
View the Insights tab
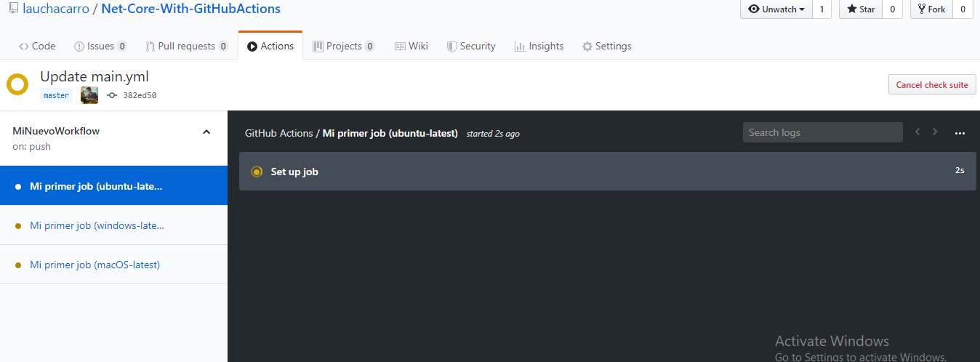pyautogui.click(x=539, y=46)
